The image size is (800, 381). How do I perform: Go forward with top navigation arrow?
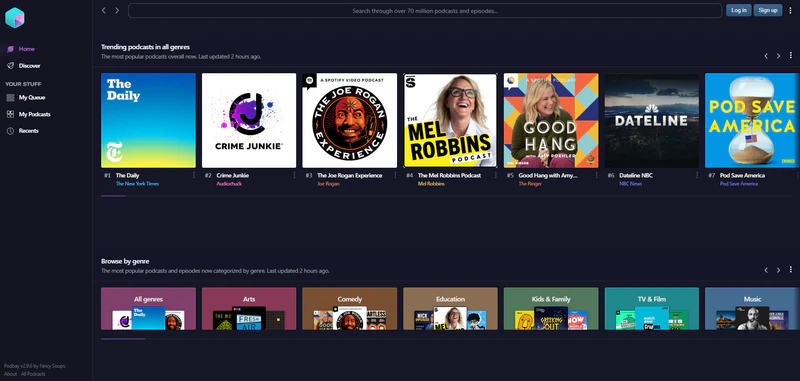click(x=117, y=10)
